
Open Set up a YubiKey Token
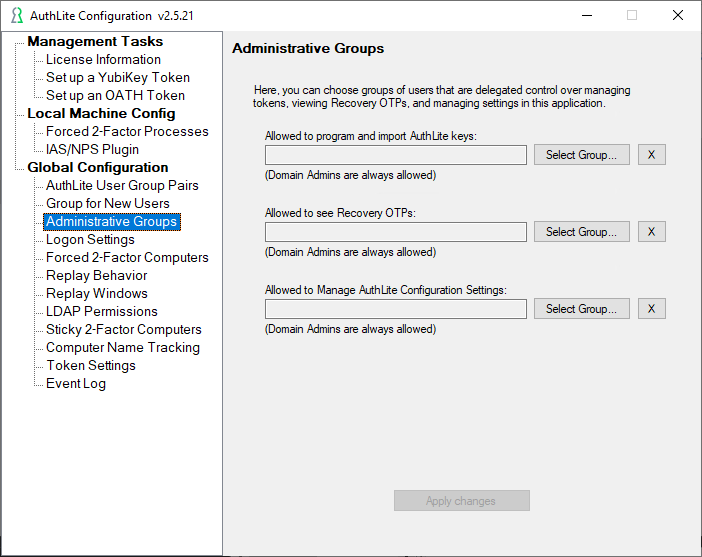point(118,77)
